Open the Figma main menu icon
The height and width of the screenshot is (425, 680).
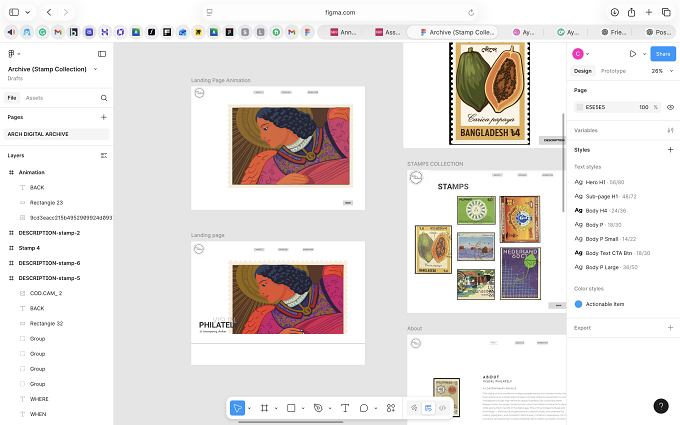coord(12,54)
